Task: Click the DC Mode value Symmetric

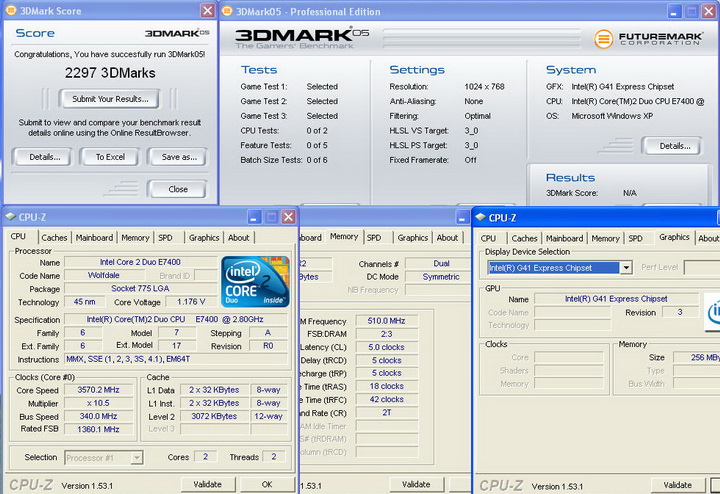Action: coord(441,277)
